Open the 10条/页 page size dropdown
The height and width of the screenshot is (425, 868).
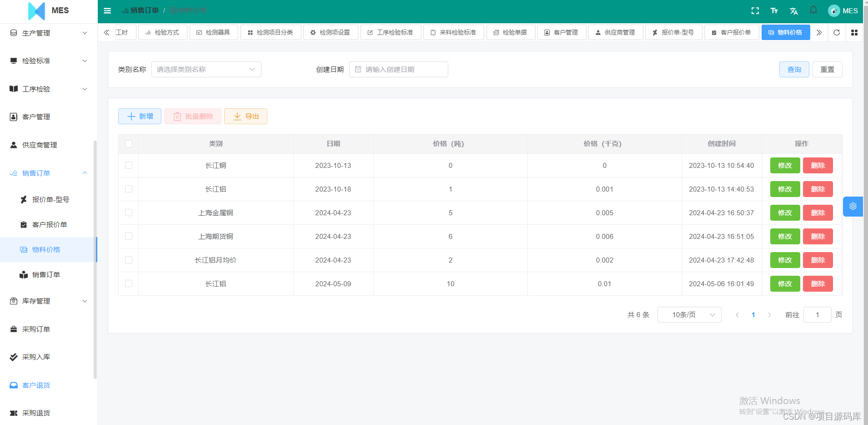tap(688, 314)
